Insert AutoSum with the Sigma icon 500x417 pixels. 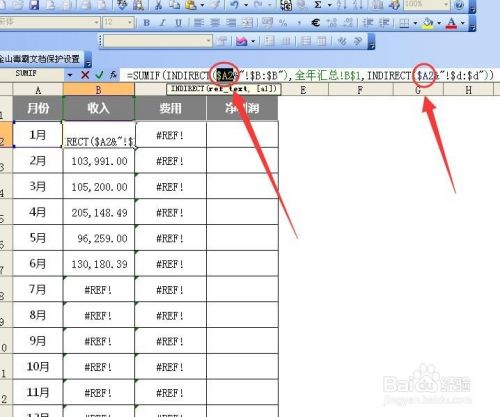[318, 5]
